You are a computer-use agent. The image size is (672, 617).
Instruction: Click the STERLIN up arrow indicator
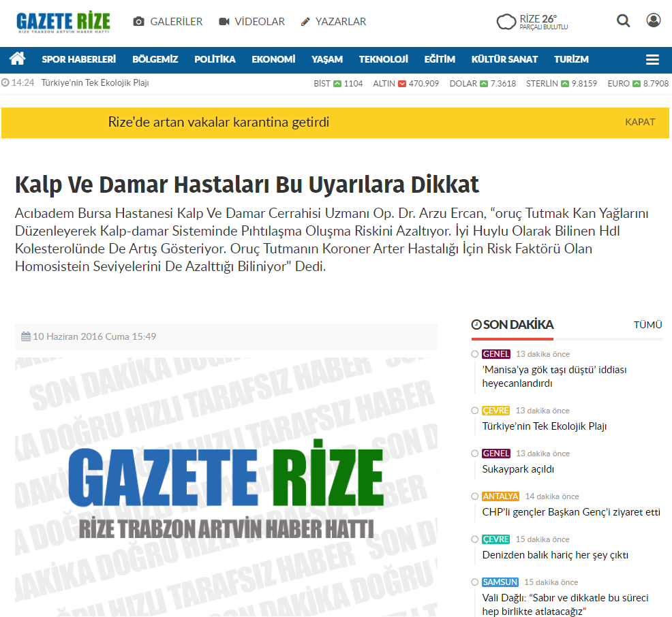point(565,84)
